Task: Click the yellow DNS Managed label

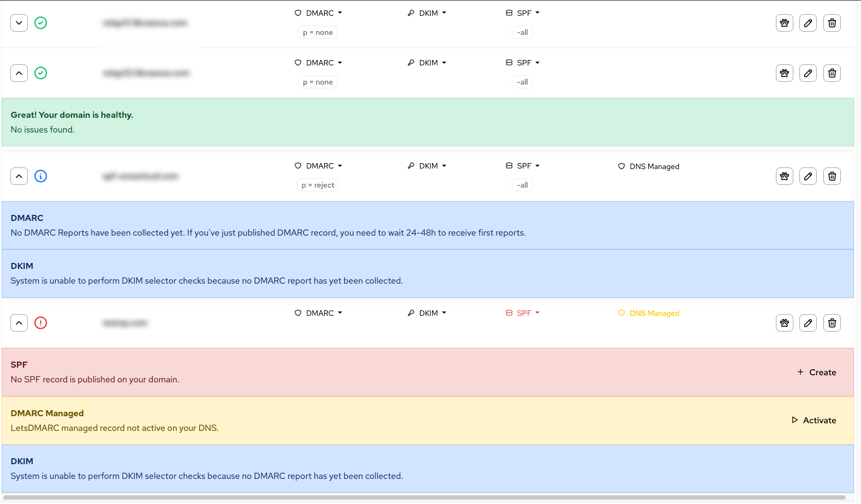Action: click(x=649, y=313)
